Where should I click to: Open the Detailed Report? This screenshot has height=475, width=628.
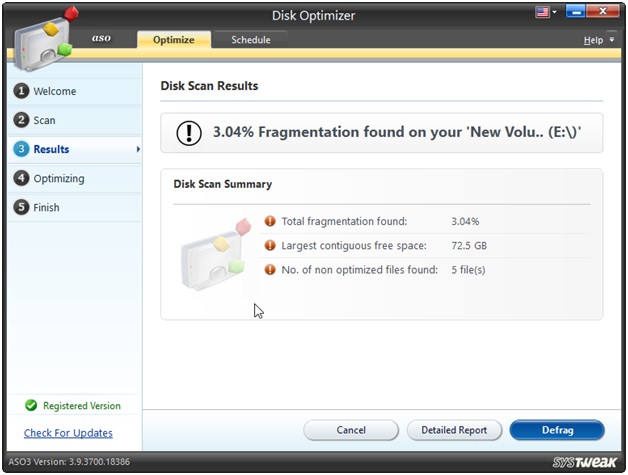coord(454,430)
